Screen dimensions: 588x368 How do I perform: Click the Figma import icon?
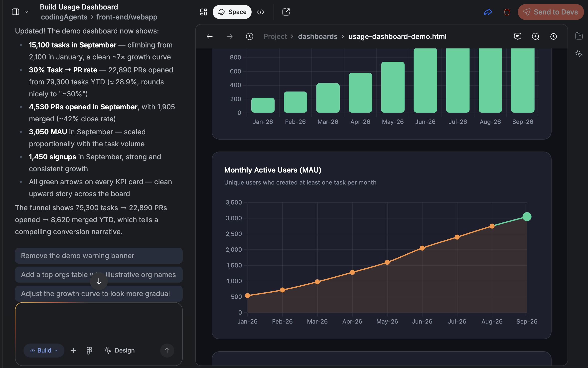89,350
